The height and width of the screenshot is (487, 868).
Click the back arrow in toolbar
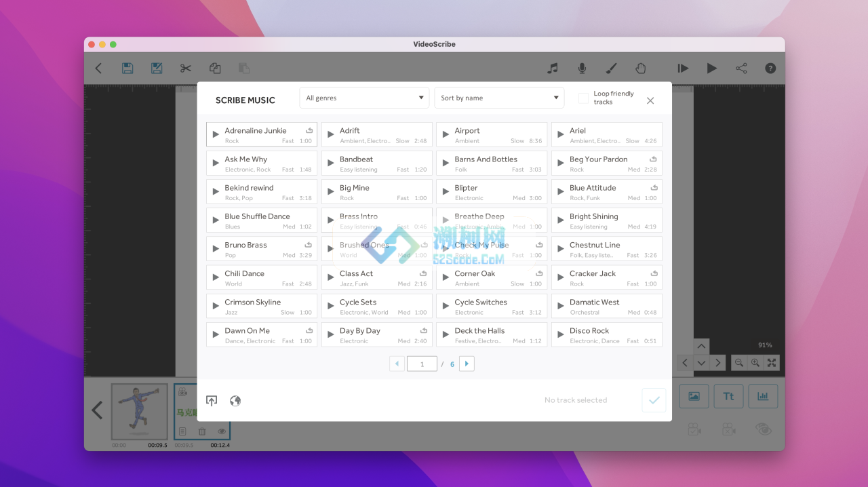[98, 68]
